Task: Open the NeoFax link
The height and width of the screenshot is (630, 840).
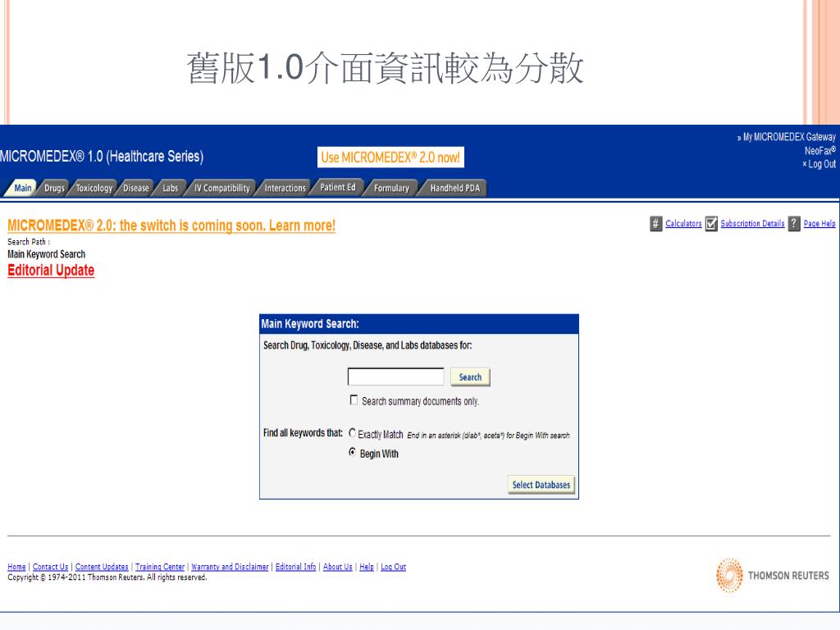Action: coord(819,151)
